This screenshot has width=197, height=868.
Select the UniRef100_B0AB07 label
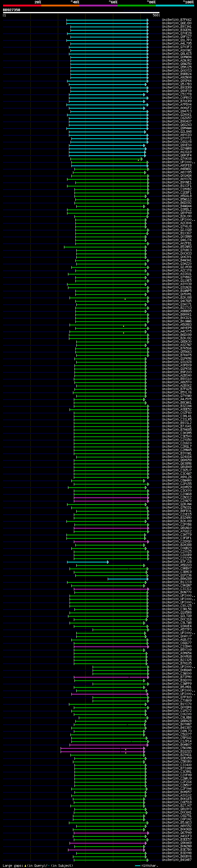[x=177, y=745]
